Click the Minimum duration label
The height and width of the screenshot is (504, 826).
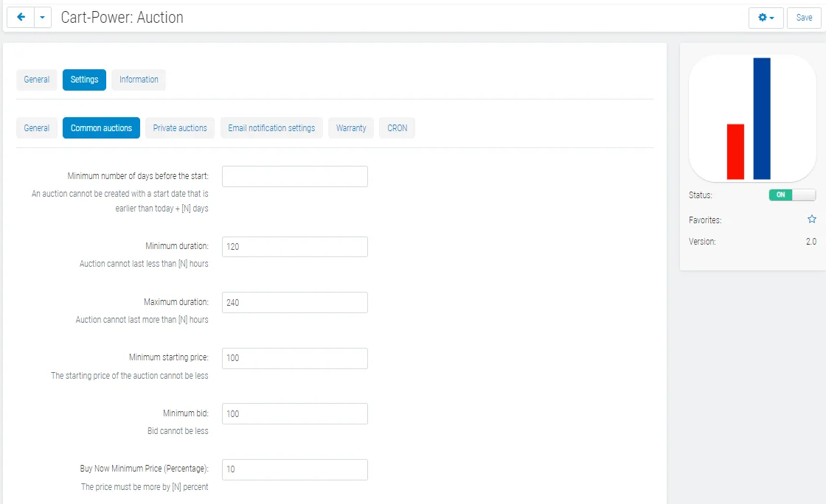click(177, 245)
